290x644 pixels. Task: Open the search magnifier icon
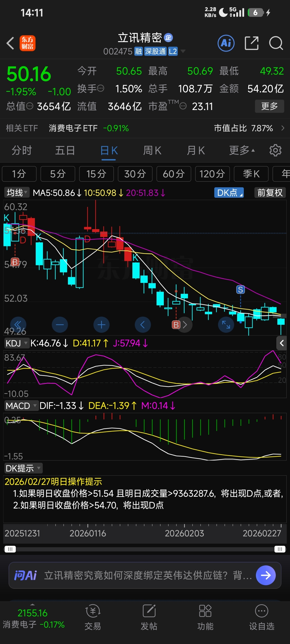[x=276, y=43]
